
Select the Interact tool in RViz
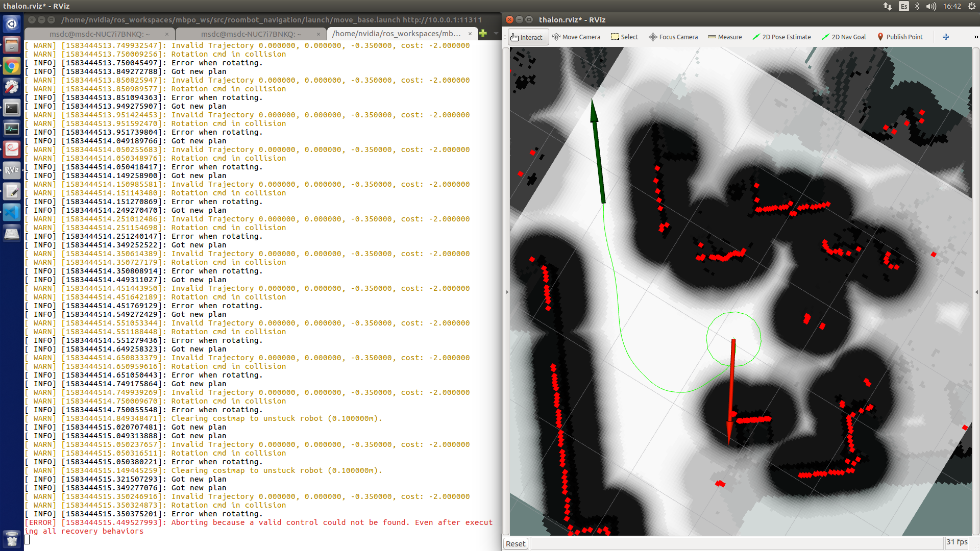(528, 37)
